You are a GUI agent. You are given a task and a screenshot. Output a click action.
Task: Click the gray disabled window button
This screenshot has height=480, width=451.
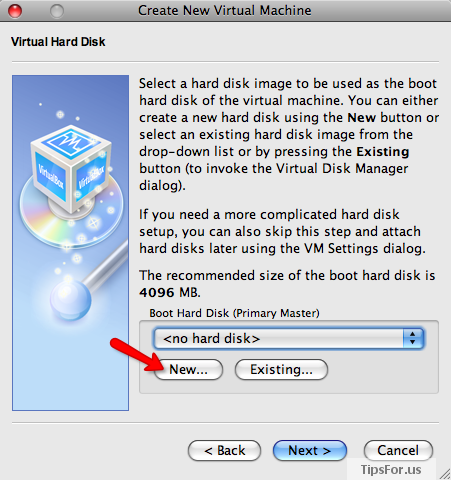[57, 11]
